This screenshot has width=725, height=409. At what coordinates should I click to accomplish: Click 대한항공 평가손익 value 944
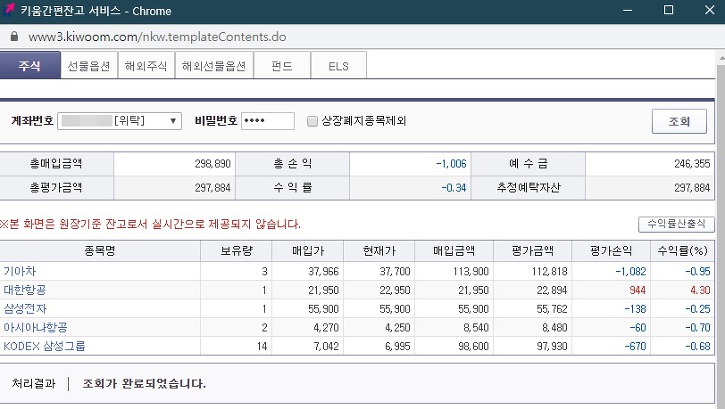[x=638, y=290]
